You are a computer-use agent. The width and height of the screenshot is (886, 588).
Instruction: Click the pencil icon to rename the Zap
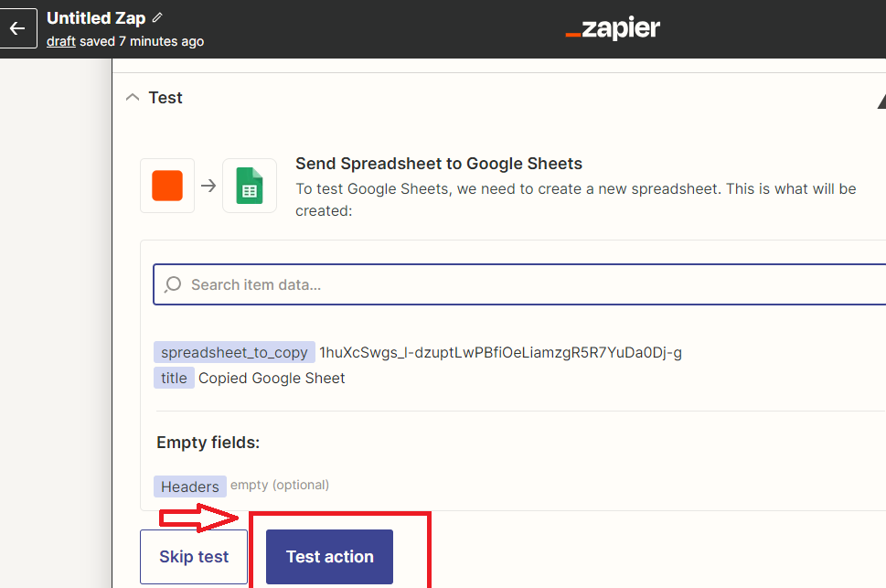click(x=157, y=18)
